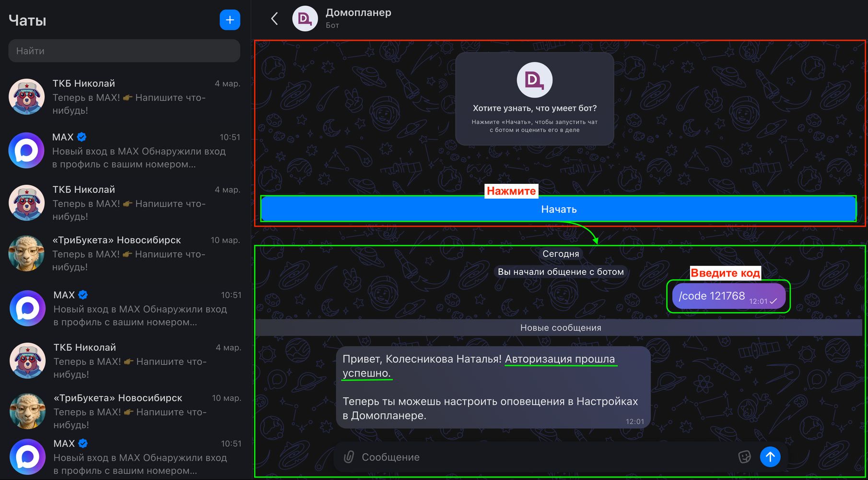The width and height of the screenshot is (868, 480).
Task: Attach a file with the paperclip icon
Action: (349, 457)
